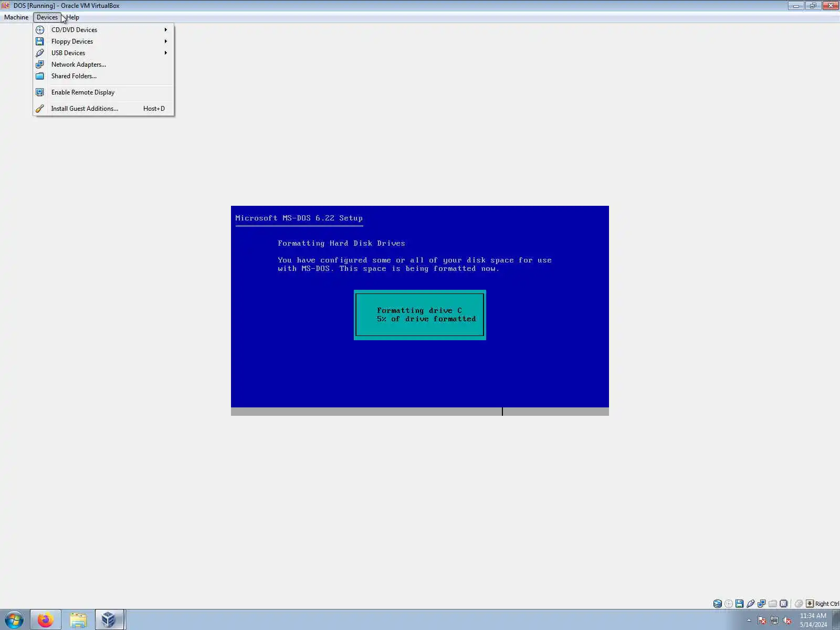
Task: Choose Network Adapters… from the Devices menu
Action: [x=103, y=65]
